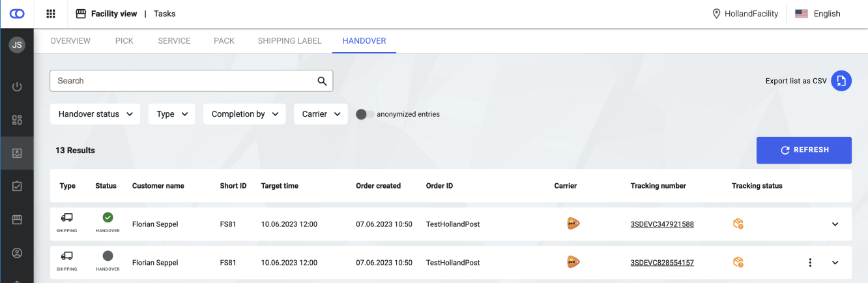This screenshot has height=283, width=868.
Task: Click the power icon in the left sidebar
Action: click(17, 87)
